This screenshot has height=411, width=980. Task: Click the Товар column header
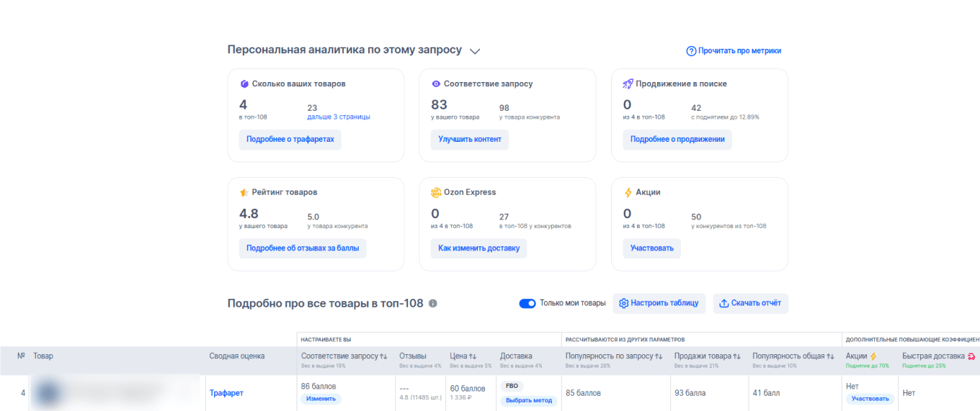43,356
